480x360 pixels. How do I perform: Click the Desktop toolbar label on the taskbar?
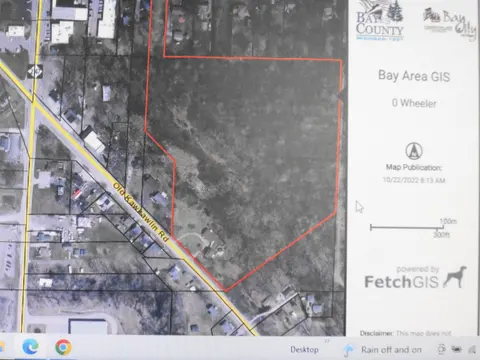coord(304,350)
